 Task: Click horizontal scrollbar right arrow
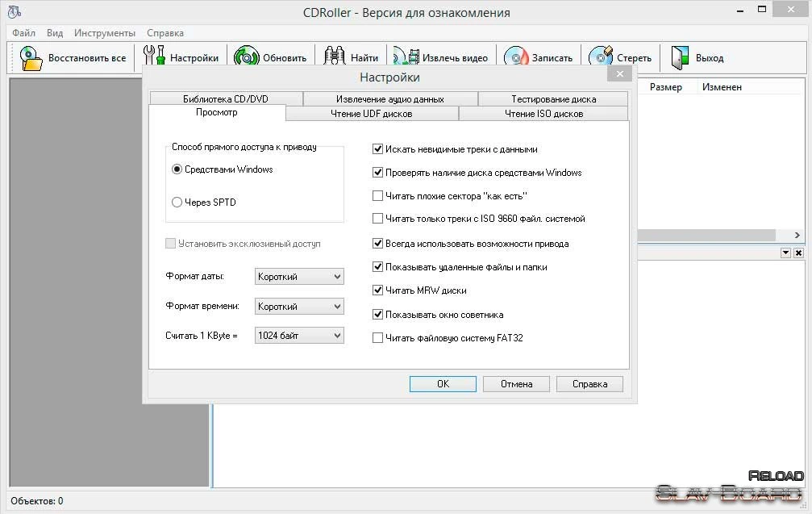pos(797,236)
